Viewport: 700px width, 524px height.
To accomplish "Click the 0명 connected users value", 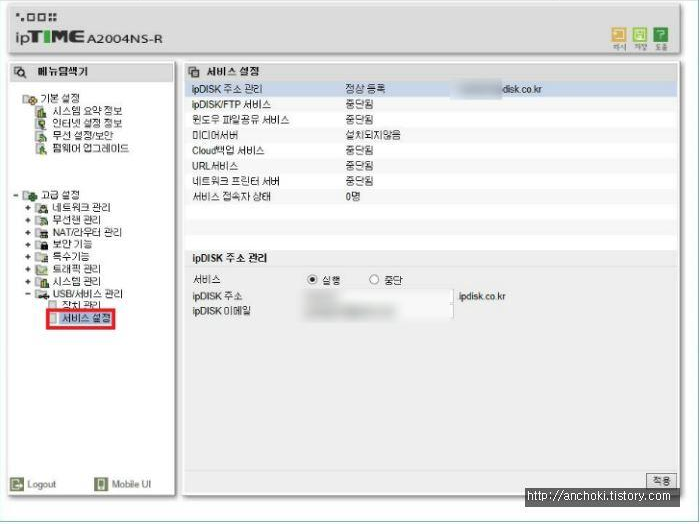I will point(353,197).
